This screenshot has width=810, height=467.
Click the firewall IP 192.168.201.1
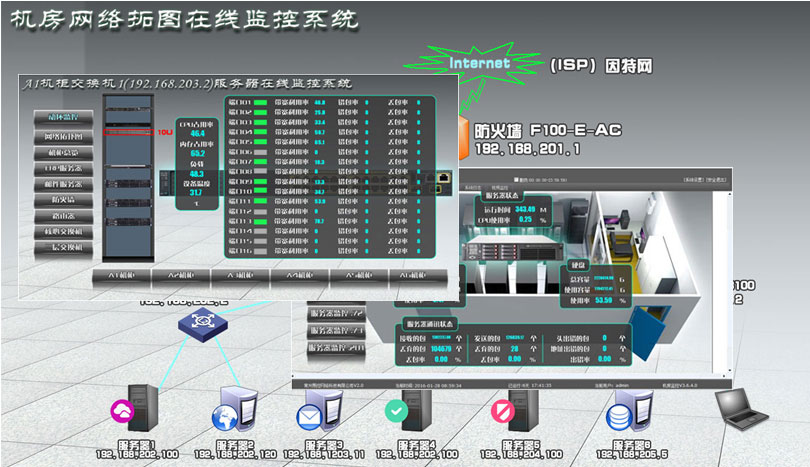coord(527,149)
